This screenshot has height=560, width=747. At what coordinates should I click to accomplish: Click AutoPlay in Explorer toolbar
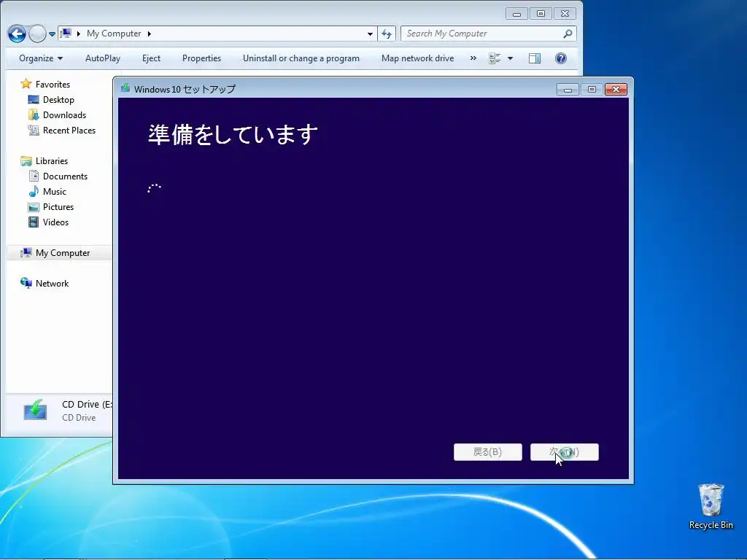coord(102,58)
